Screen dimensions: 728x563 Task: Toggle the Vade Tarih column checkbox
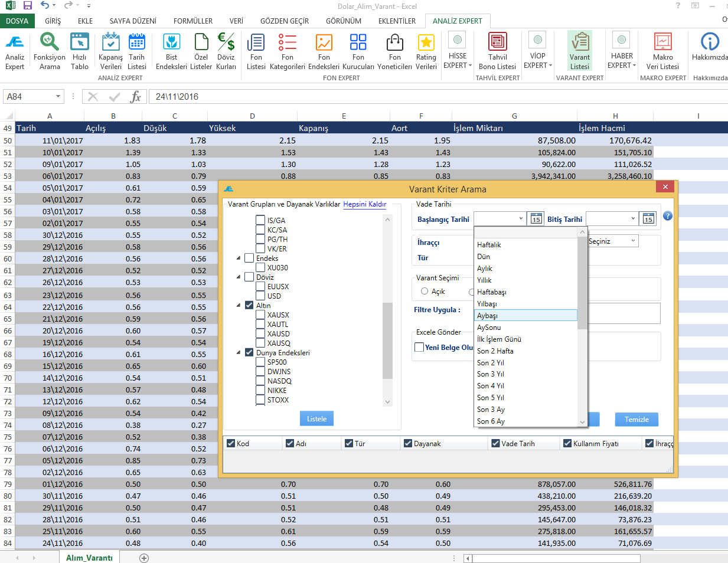point(496,444)
